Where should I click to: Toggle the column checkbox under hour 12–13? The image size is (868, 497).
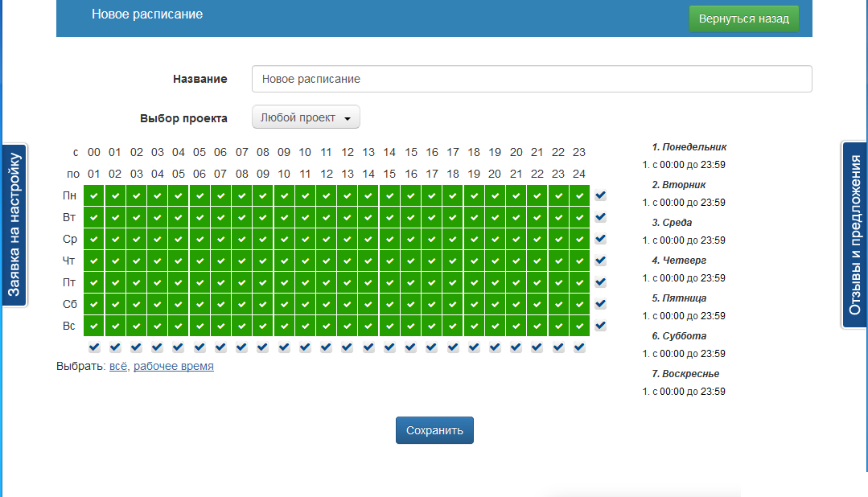[347, 347]
